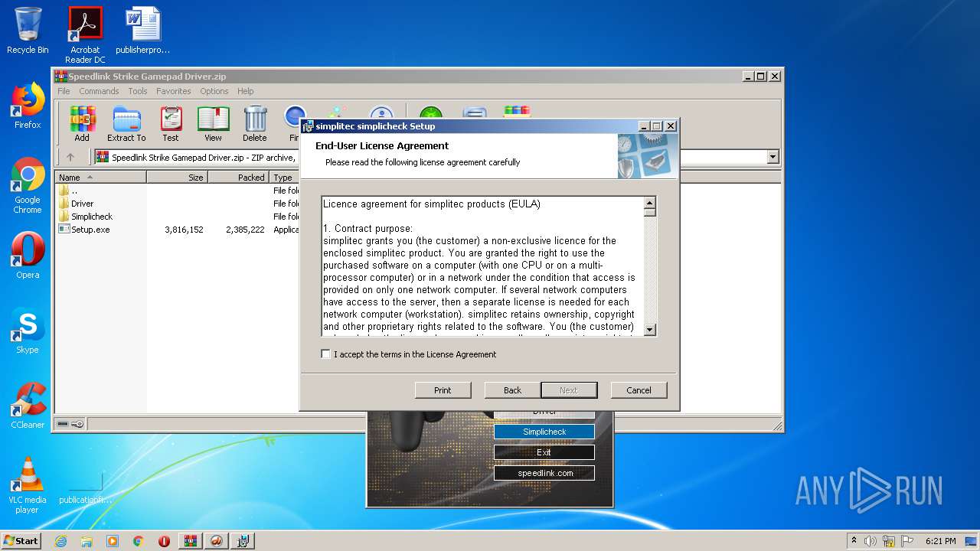
Task: Open the Opera desktop shortcut
Action: click(x=28, y=255)
